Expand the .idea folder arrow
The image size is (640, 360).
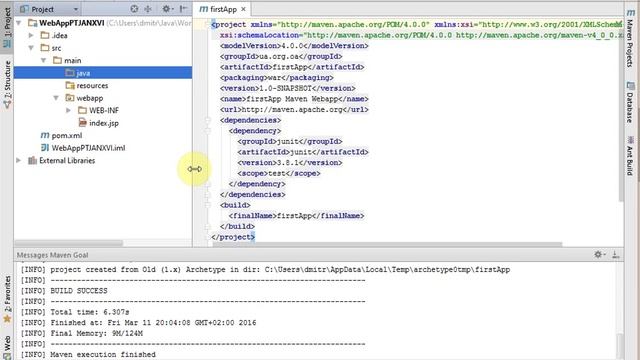[x=31, y=36]
